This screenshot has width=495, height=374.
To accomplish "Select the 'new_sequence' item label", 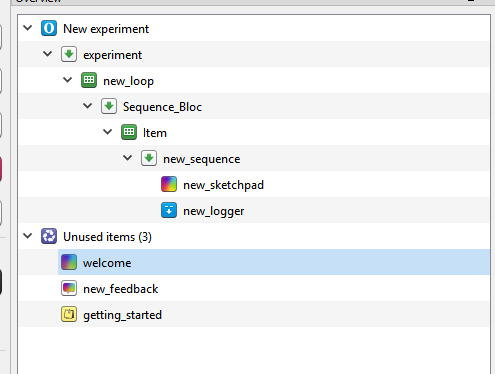I will (x=202, y=159).
